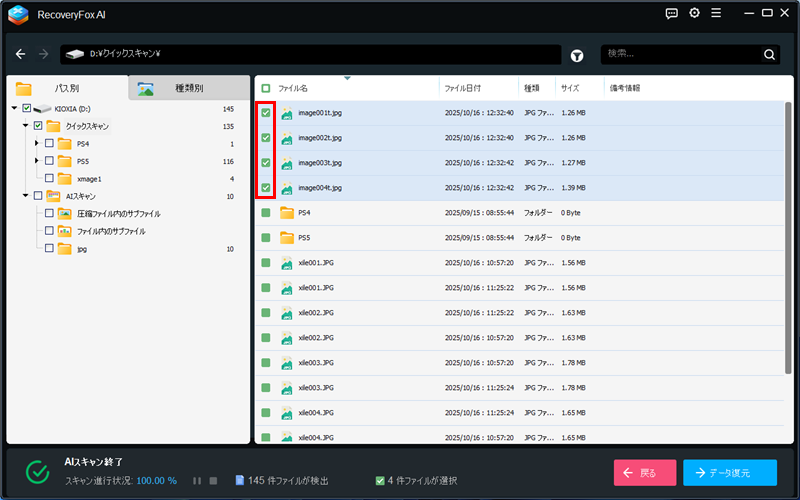The image size is (800, 500).
Task: Click the 戻る button
Action: [644, 473]
